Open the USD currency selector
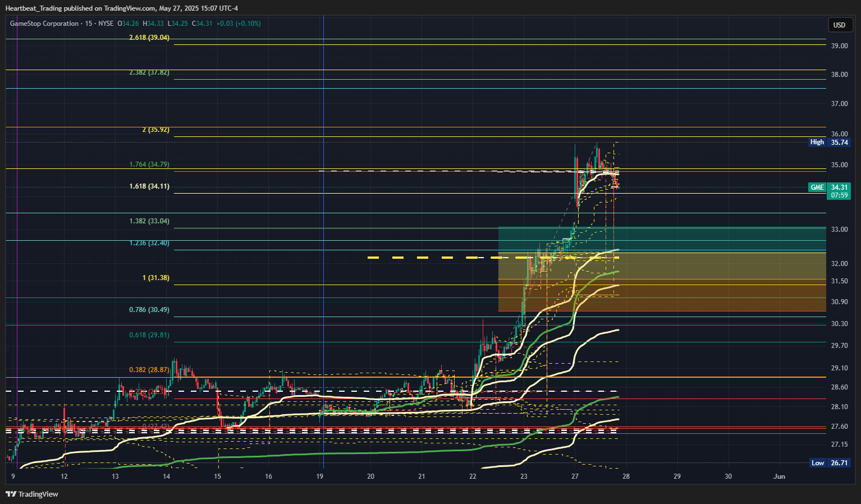The height and width of the screenshot is (504, 861). [840, 25]
